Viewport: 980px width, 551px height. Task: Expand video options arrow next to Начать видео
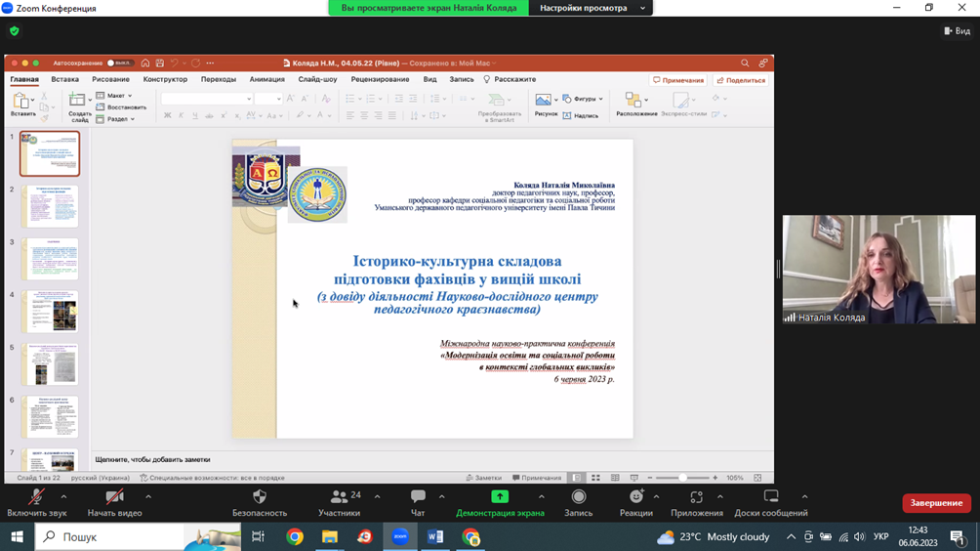pyautogui.click(x=148, y=496)
